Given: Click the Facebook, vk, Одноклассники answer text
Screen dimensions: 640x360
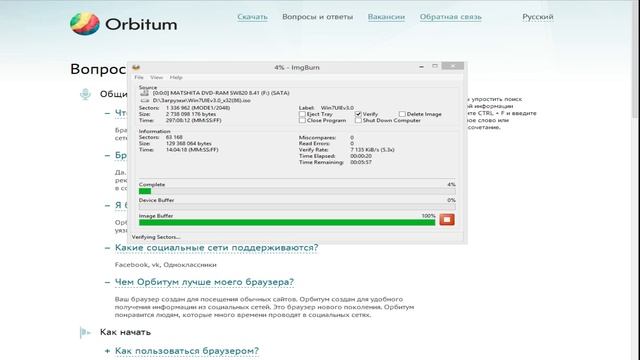Looking at the screenshot, I should tap(166, 264).
